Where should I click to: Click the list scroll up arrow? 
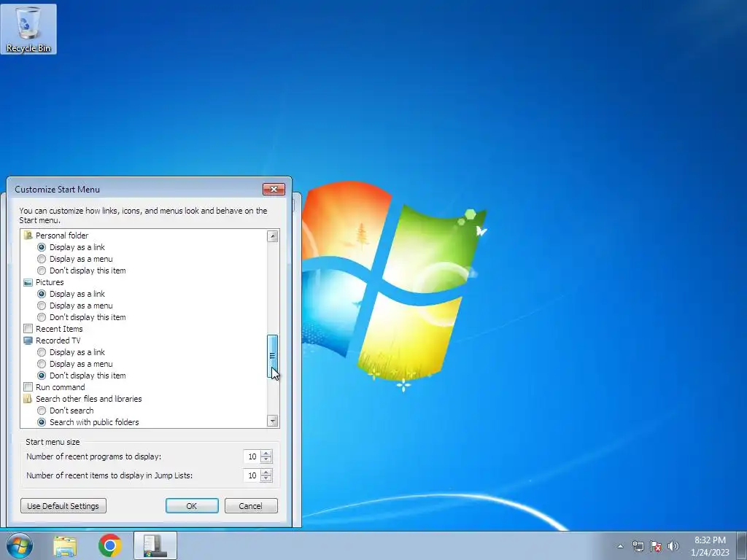coord(273,236)
